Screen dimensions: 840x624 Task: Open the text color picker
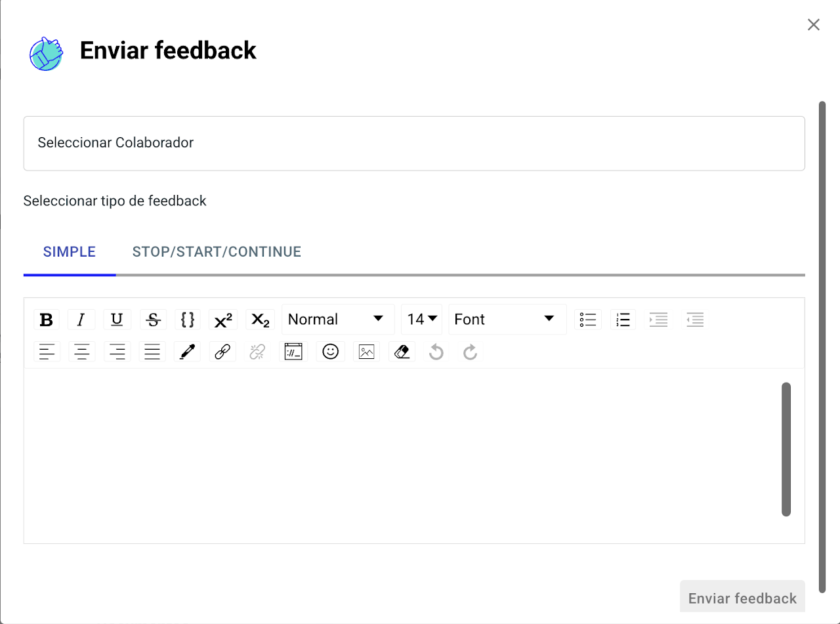click(x=187, y=352)
